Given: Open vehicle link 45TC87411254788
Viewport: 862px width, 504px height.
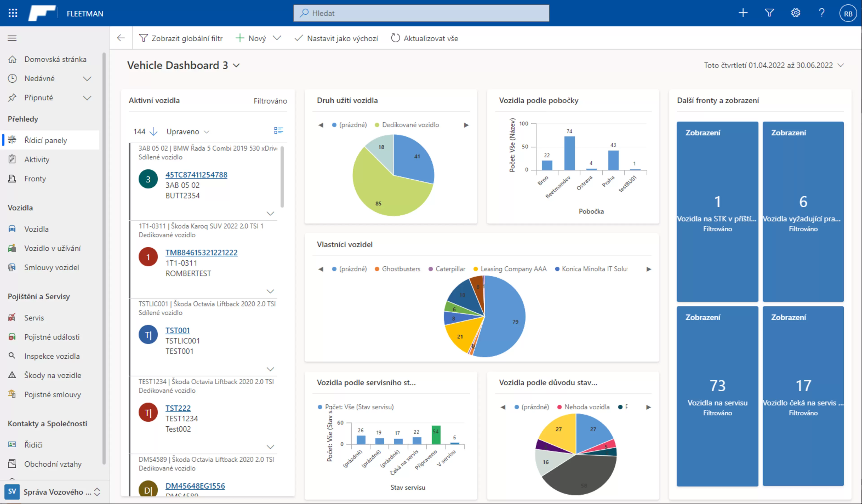Looking at the screenshot, I should [196, 175].
